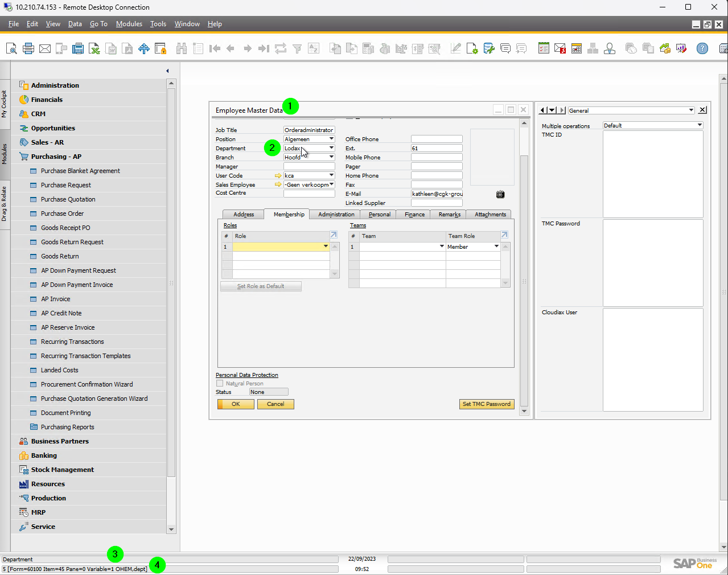Click the Set TMC Password button

(x=487, y=404)
